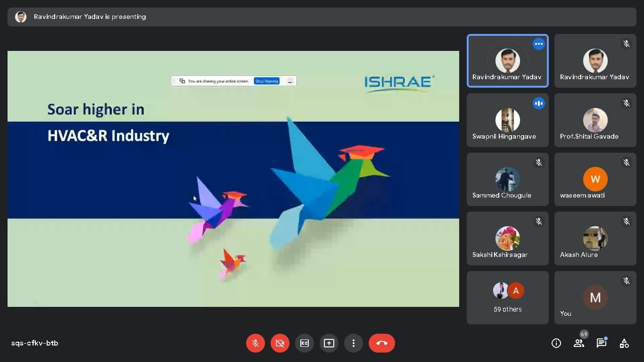Open the Activities shapes icon
The image size is (644, 362).
[624, 343]
